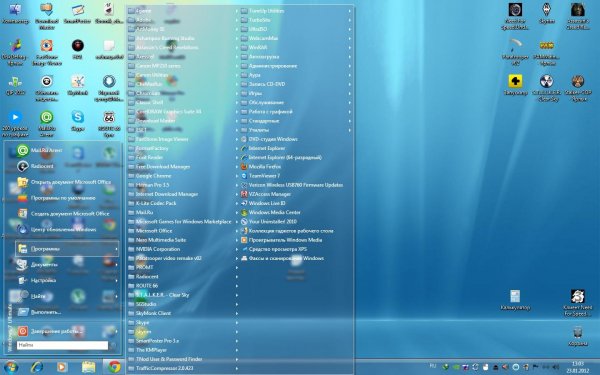
Task: Open Коллекция гаджетов рабочего стола
Action: 287,231
